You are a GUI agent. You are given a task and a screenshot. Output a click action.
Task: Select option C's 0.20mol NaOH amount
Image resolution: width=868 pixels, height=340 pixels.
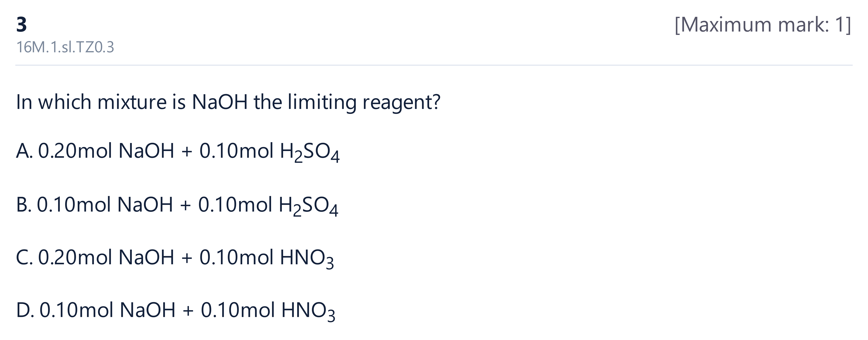click(x=106, y=257)
